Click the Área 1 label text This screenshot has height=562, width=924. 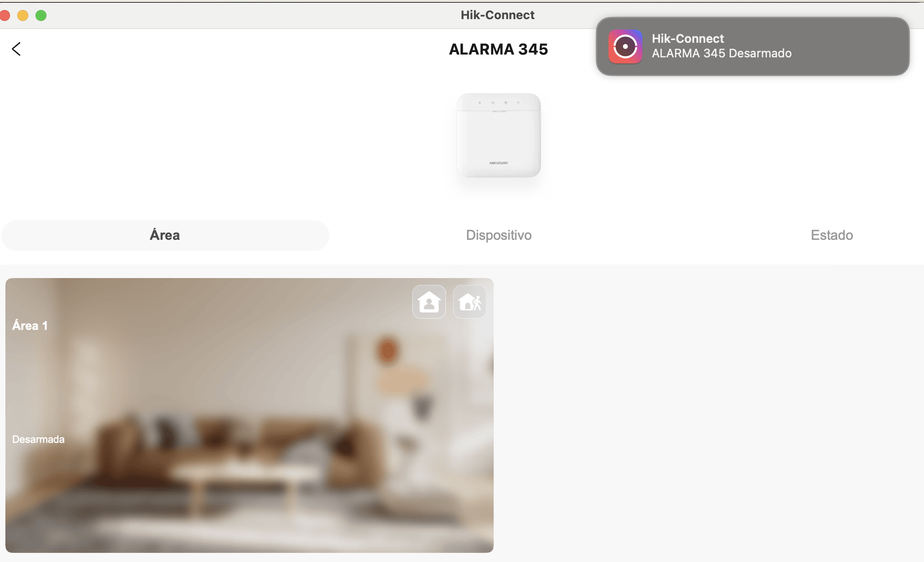click(30, 325)
